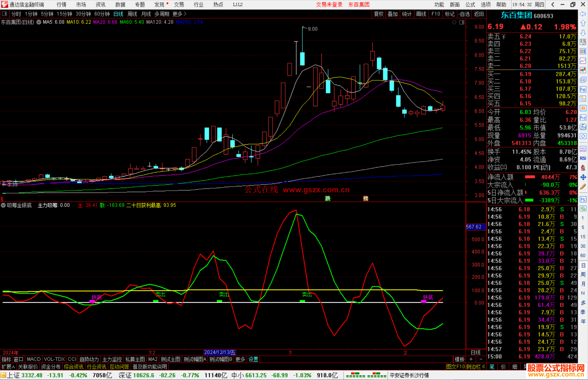
Task: Click the RSI indicator icon in sidebar
Action: click(x=583, y=158)
